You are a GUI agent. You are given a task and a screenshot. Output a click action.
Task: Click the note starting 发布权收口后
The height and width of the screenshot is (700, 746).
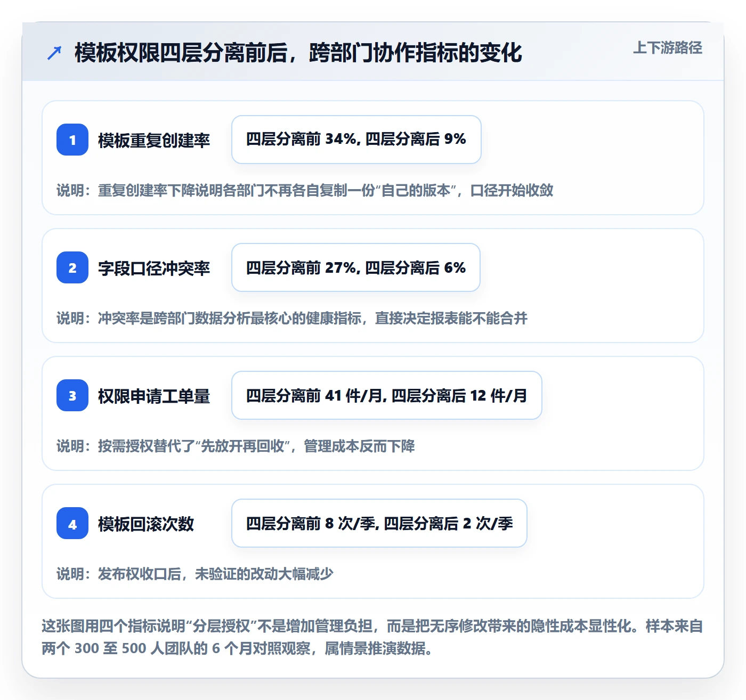coord(195,574)
